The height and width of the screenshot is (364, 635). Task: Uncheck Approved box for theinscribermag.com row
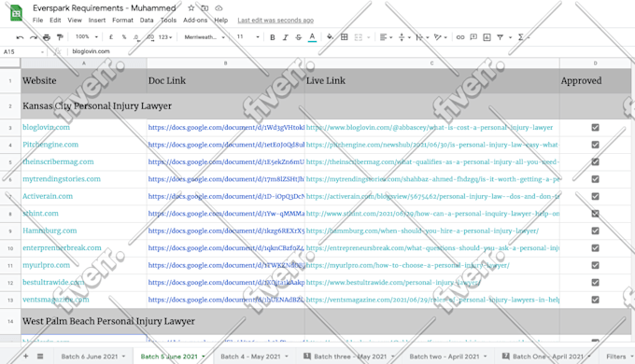(595, 162)
